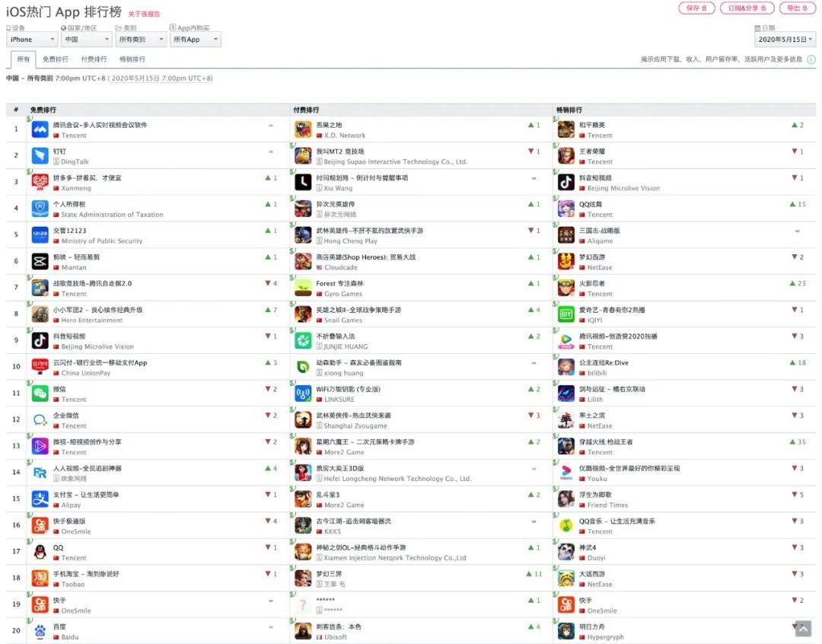Screen dimensions: 822x644
Task: Click the info icon beside 揭示应用下载 text
Action: [811, 59]
